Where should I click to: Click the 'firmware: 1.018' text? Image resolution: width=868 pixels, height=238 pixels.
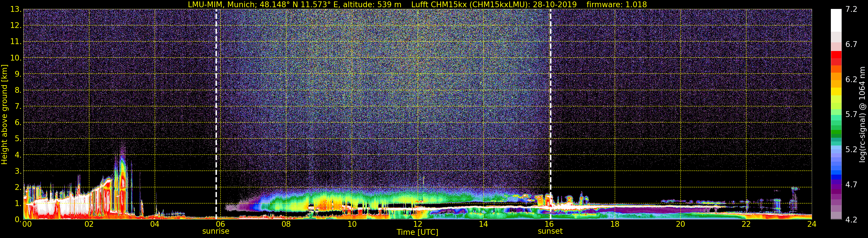(617, 4)
